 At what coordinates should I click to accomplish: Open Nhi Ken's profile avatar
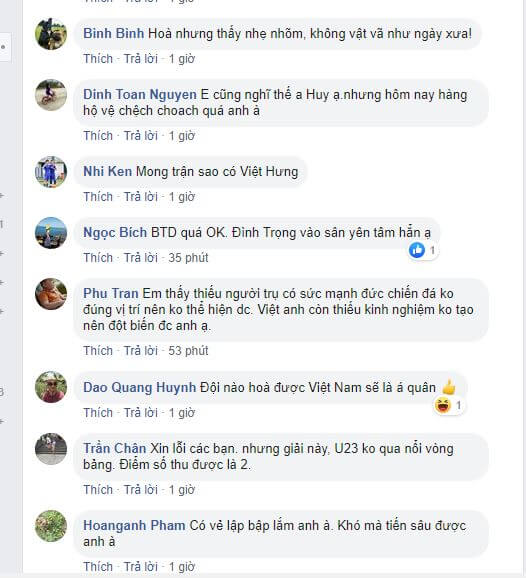[51, 172]
